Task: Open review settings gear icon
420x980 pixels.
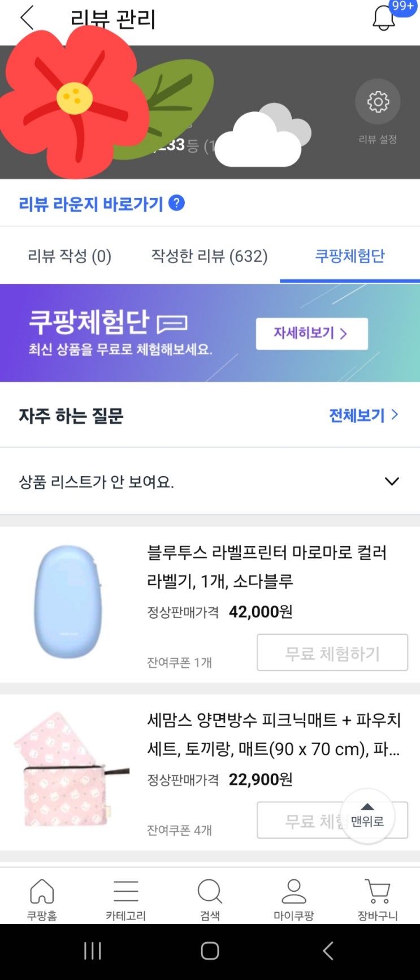Action: coord(378,102)
